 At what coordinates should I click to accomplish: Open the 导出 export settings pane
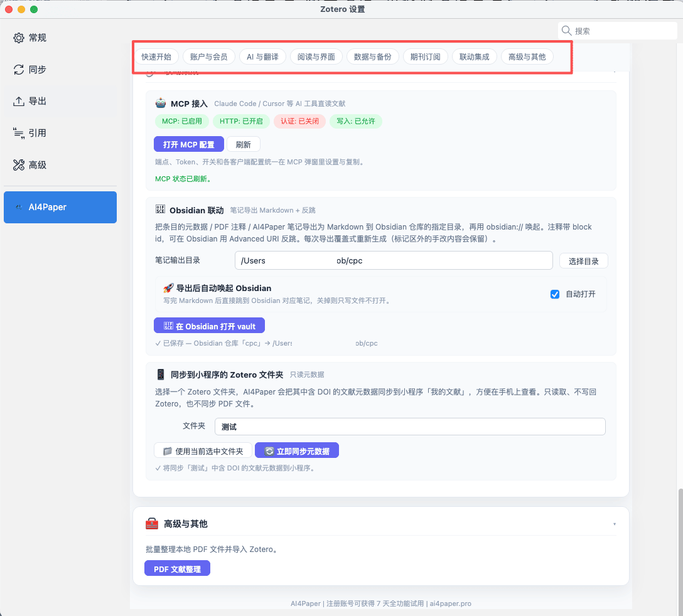pos(60,102)
